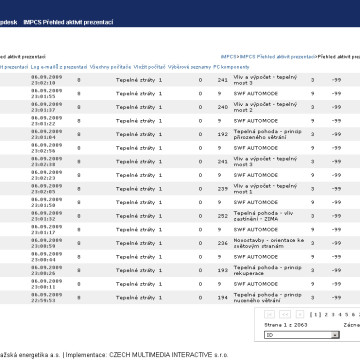Click the timestamp 06.09.2009 22:59:53
Viewport: 360px width, 360px height.
pyautogui.click(x=47, y=298)
